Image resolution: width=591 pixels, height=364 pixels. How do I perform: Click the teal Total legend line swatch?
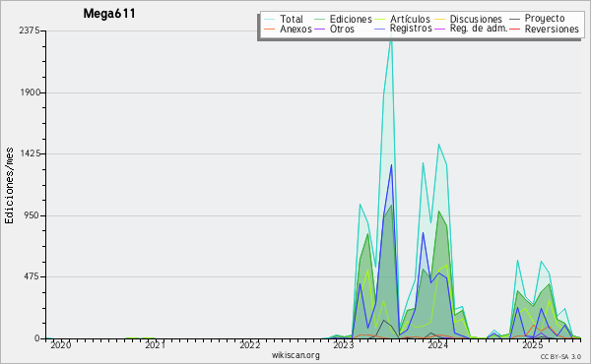[269, 20]
